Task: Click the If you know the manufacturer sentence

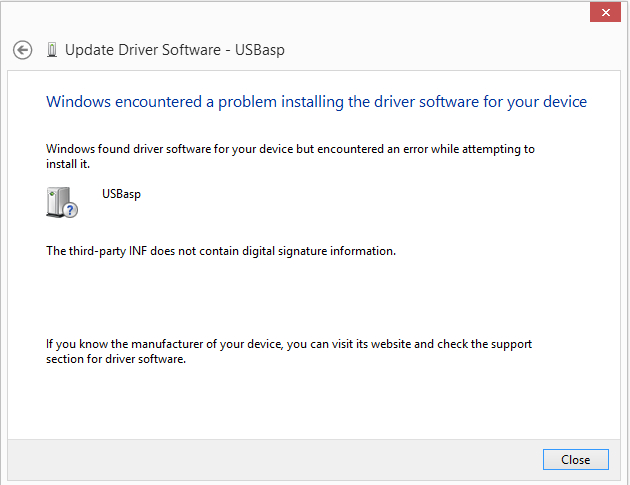Action: (289, 344)
